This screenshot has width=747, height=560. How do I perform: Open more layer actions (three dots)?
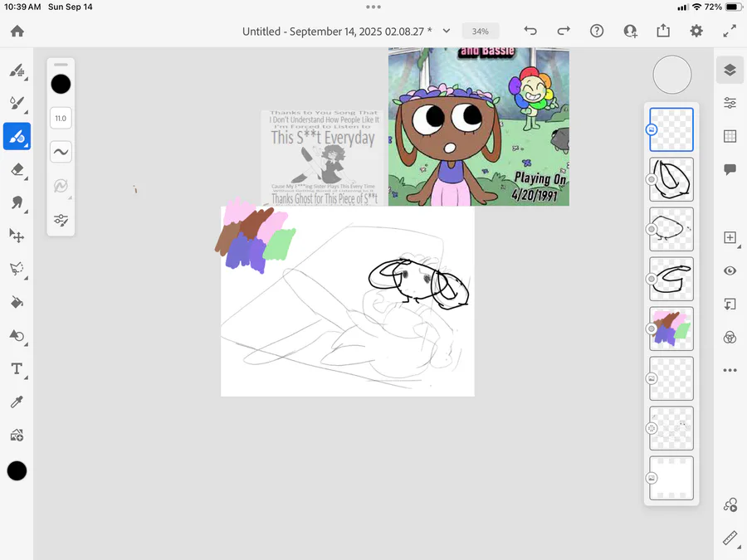click(730, 370)
